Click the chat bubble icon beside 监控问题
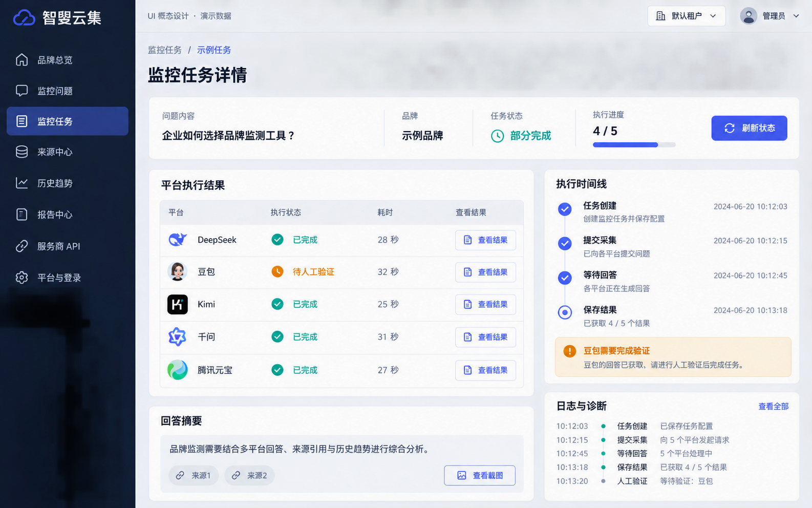This screenshot has width=812, height=508. 22,91
